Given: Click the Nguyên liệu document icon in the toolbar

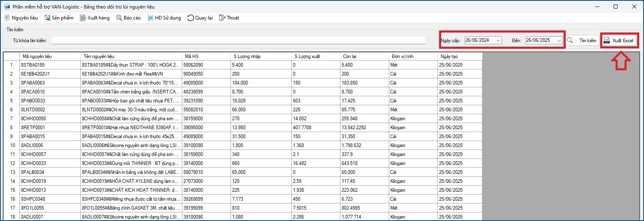Looking at the screenshot, I should 7,18.
